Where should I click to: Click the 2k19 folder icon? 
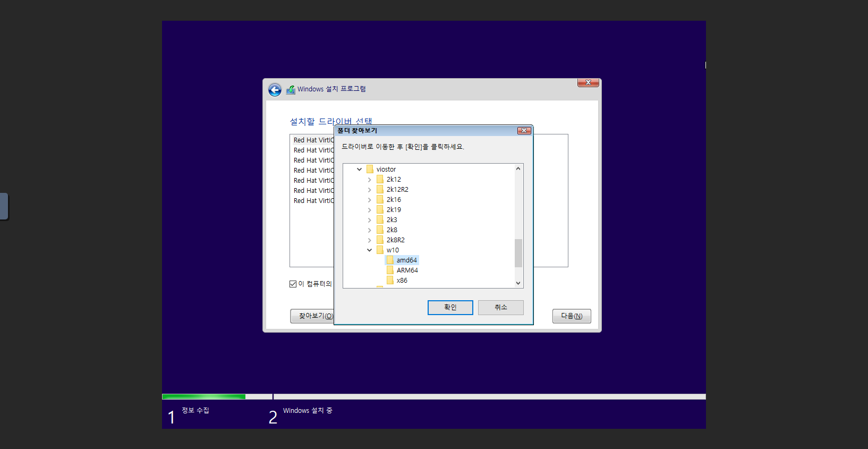[380, 210]
